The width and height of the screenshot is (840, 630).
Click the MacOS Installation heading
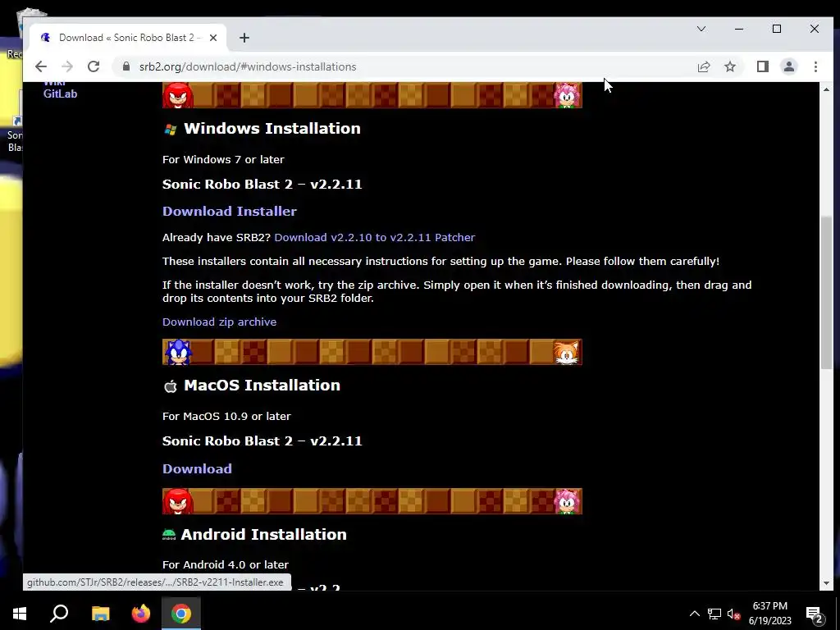point(262,386)
